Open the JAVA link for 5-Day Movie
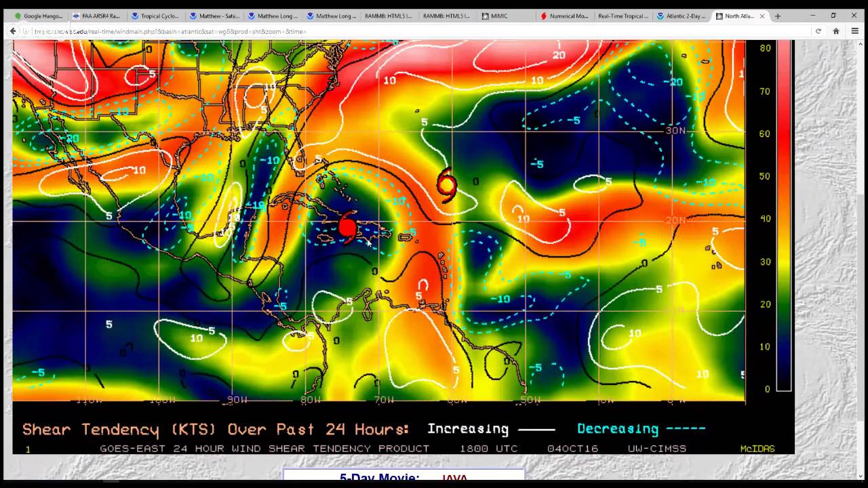Screen dimensions: 868x488 pos(454,479)
